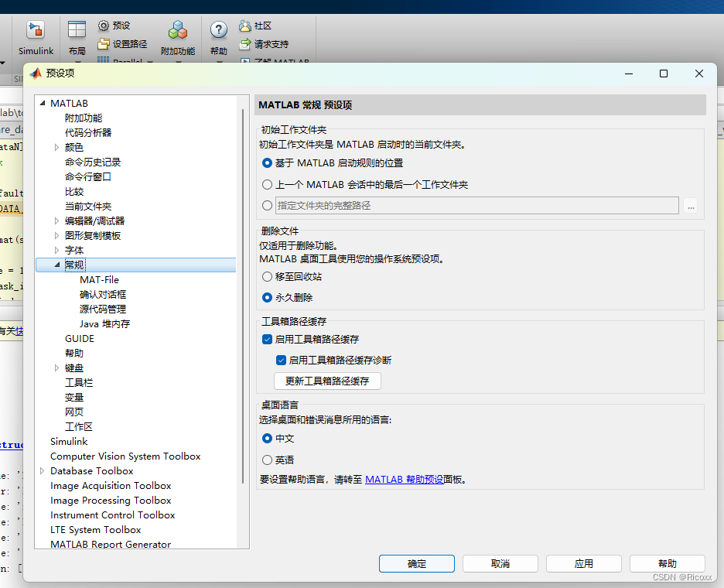Select 基于 MATLAB 启动规则的位置 radio button
Screen dimensions: 724x588
click(x=267, y=163)
